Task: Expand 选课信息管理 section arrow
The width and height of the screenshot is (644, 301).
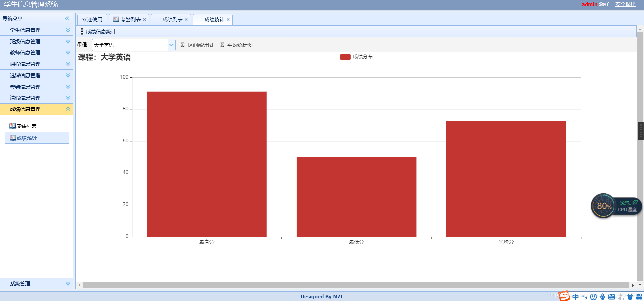Action: (x=68, y=75)
